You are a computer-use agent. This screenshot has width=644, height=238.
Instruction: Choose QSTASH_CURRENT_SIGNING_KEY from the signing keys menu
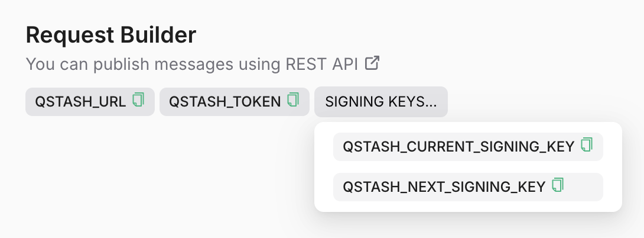(x=468, y=147)
